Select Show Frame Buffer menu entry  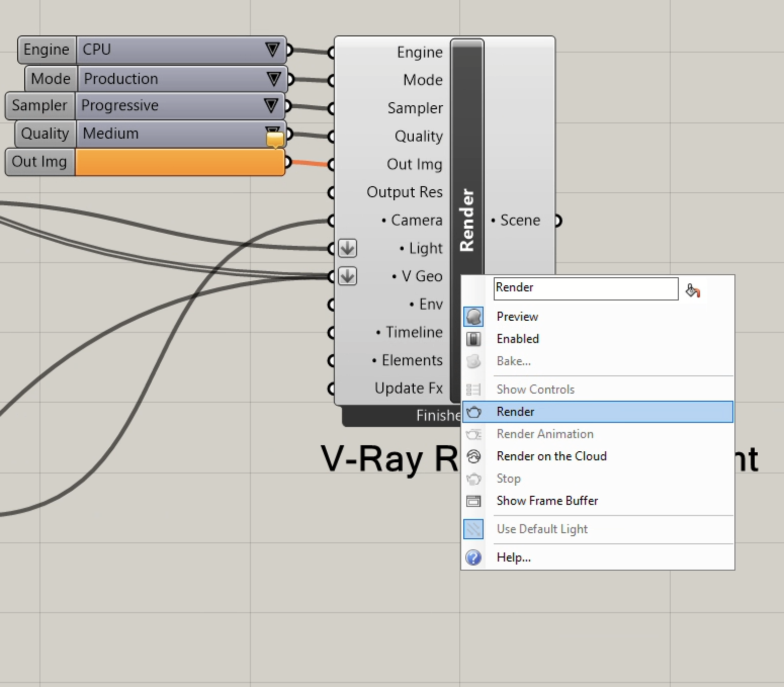pos(598,501)
